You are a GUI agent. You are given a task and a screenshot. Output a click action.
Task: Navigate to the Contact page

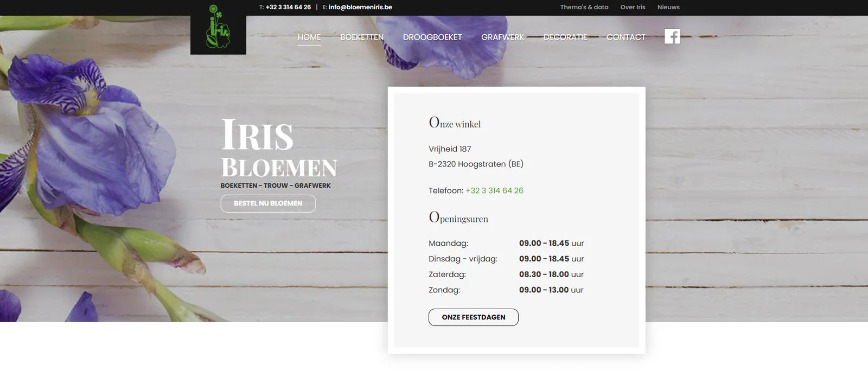coord(626,37)
